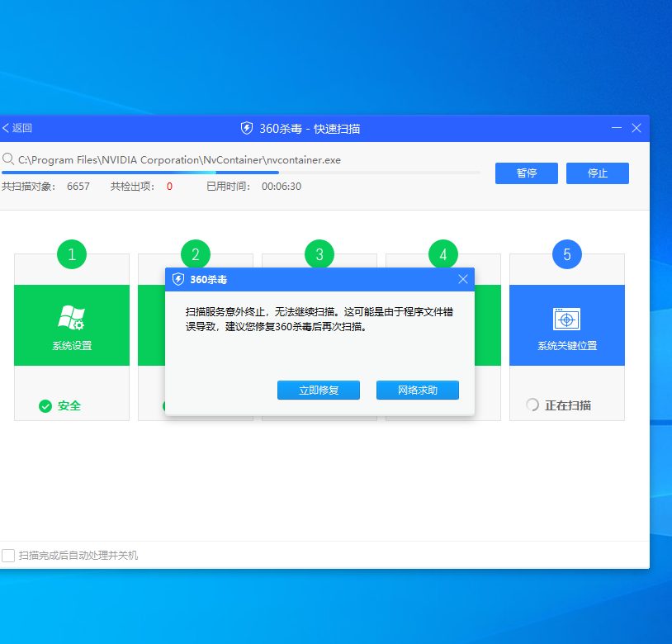Enable 扫描完成后自动处理并关机 checkbox
The width and height of the screenshot is (672, 644).
[x=9, y=556]
